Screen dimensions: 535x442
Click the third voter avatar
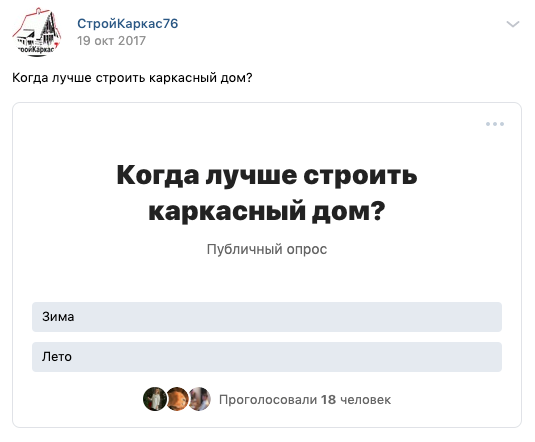[x=200, y=399]
